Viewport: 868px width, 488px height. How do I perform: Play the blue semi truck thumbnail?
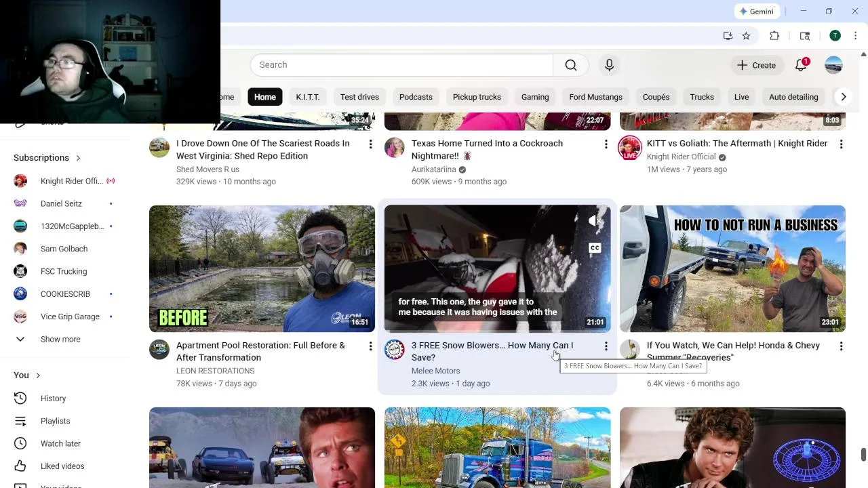pos(497,447)
